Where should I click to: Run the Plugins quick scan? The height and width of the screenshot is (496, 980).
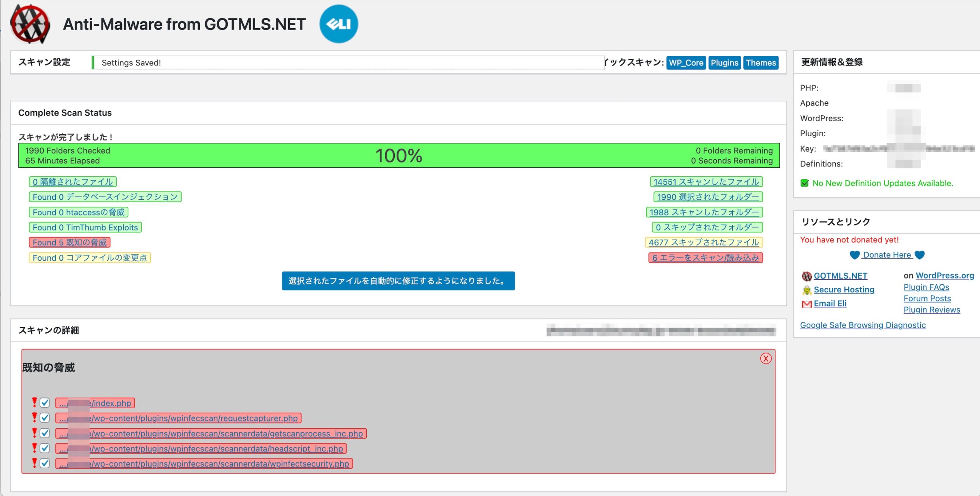coord(724,63)
